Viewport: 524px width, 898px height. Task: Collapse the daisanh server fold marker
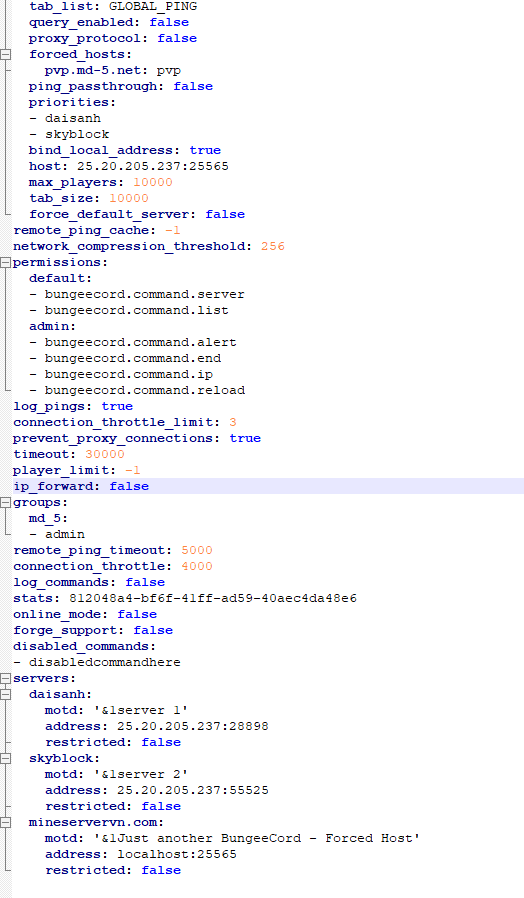click(x=6, y=694)
